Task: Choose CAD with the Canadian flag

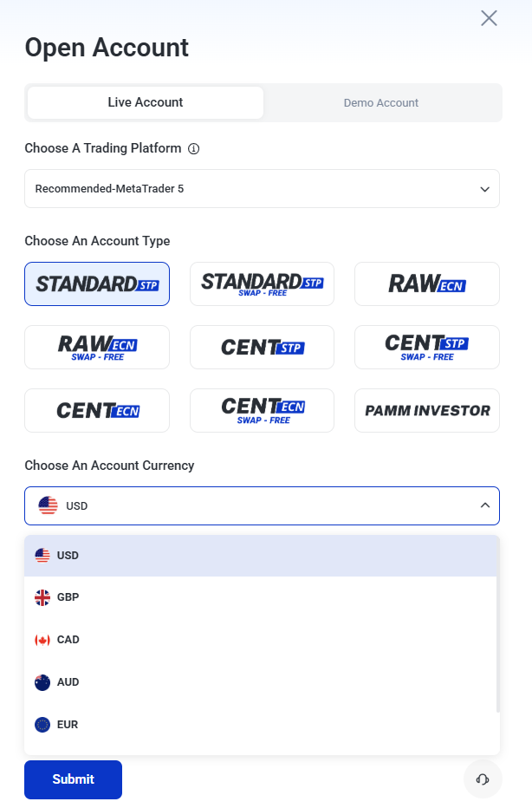Action: 260,640
